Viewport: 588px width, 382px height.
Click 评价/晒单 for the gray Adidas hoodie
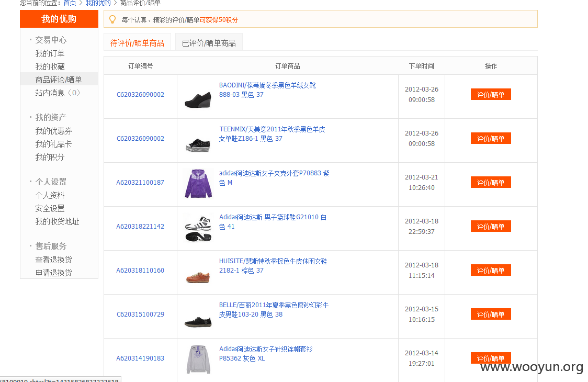click(x=491, y=357)
